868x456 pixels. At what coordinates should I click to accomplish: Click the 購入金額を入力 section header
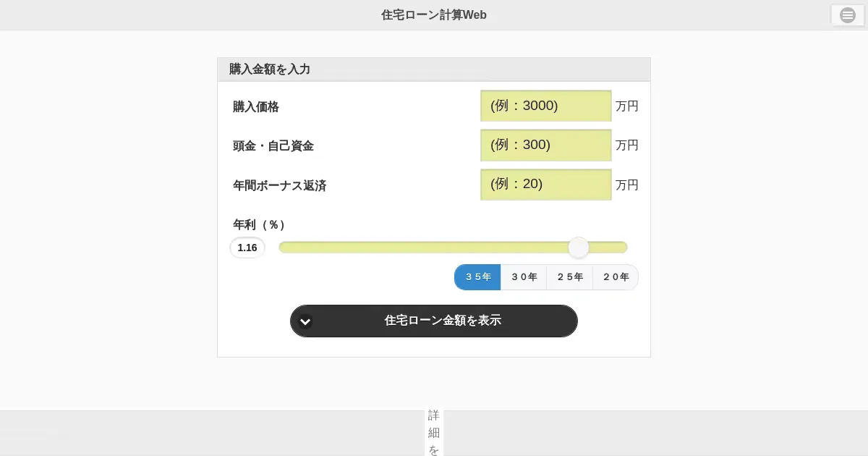click(x=270, y=69)
